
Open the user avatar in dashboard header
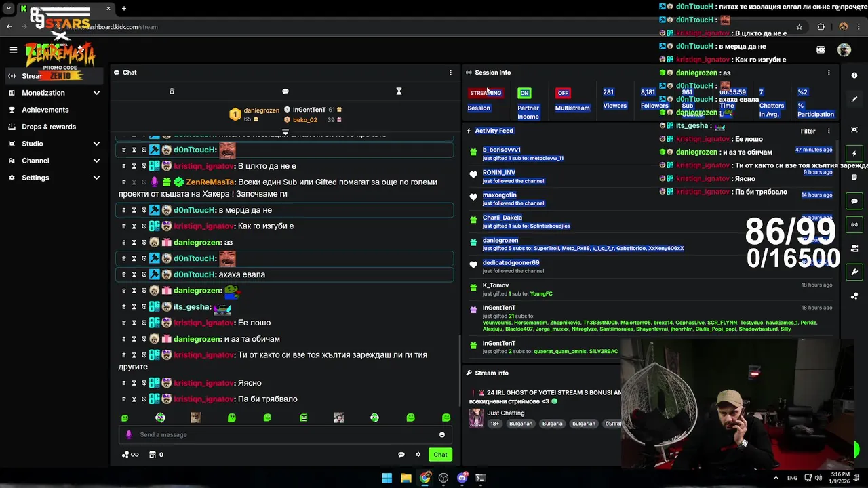(x=844, y=49)
